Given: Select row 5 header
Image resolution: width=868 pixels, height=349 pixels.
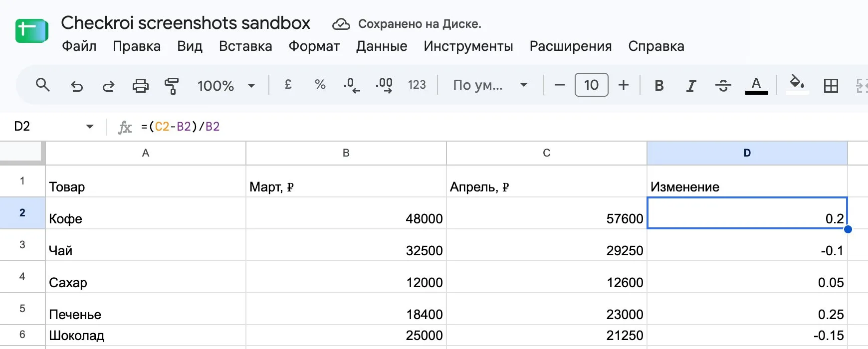Looking at the screenshot, I should pos(22,309).
